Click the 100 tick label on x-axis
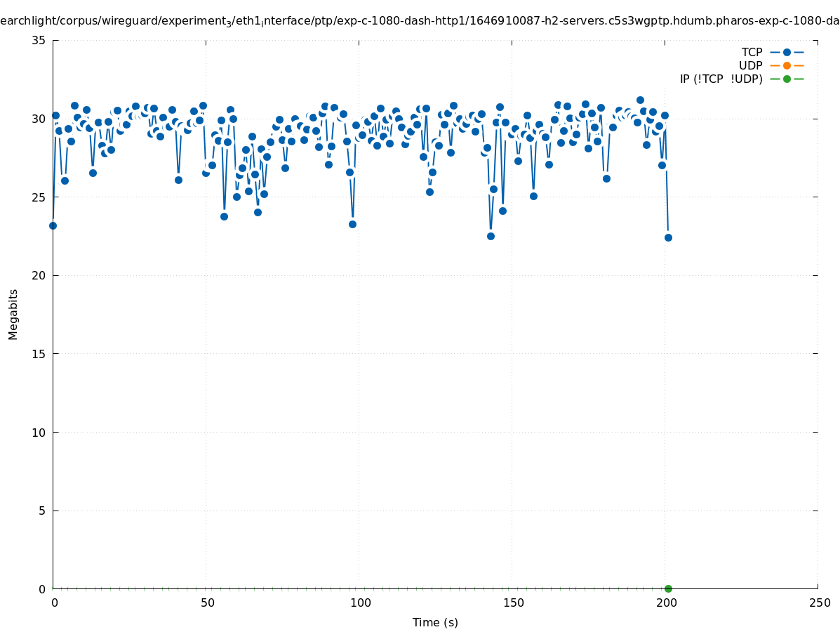The image size is (840, 632). (360, 603)
